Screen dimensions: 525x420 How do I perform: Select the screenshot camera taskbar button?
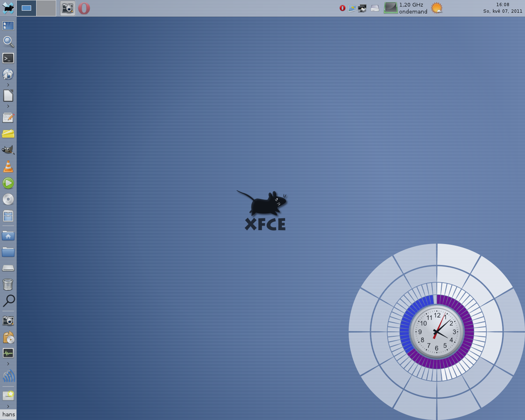click(68, 8)
